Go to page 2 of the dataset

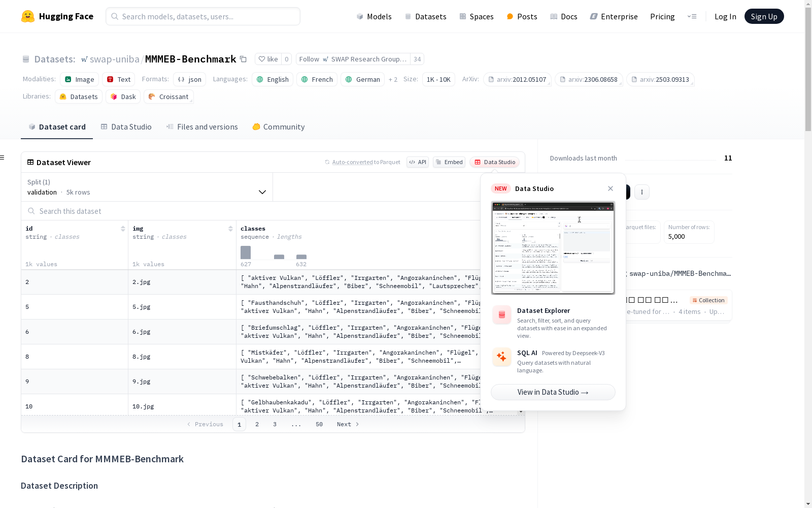(257, 424)
